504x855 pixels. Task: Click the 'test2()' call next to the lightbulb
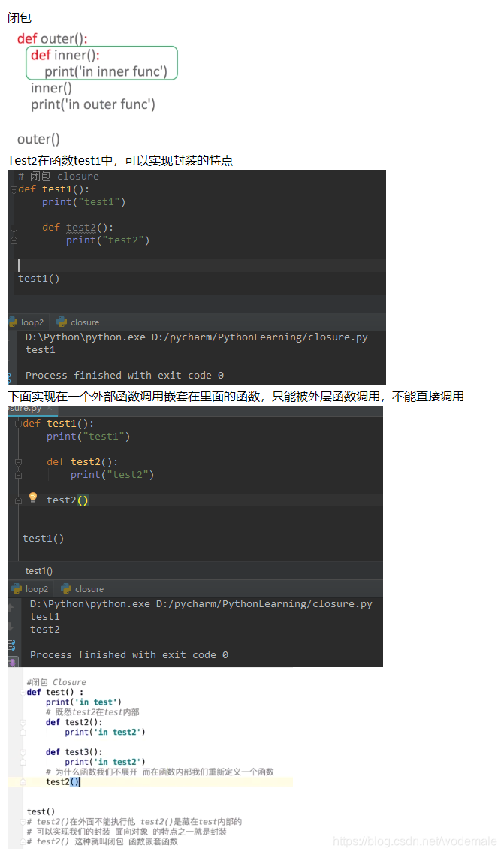tap(67, 500)
